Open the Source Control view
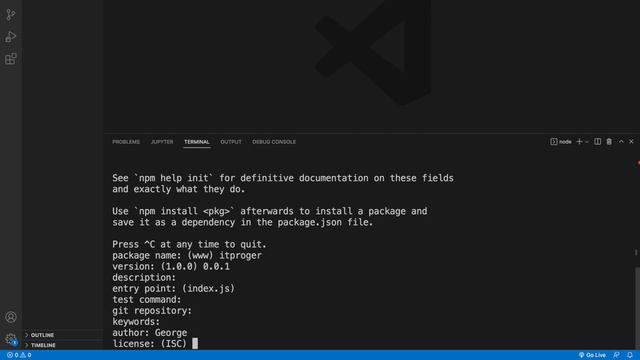Image resolution: width=640 pixels, height=360 pixels. point(11,15)
